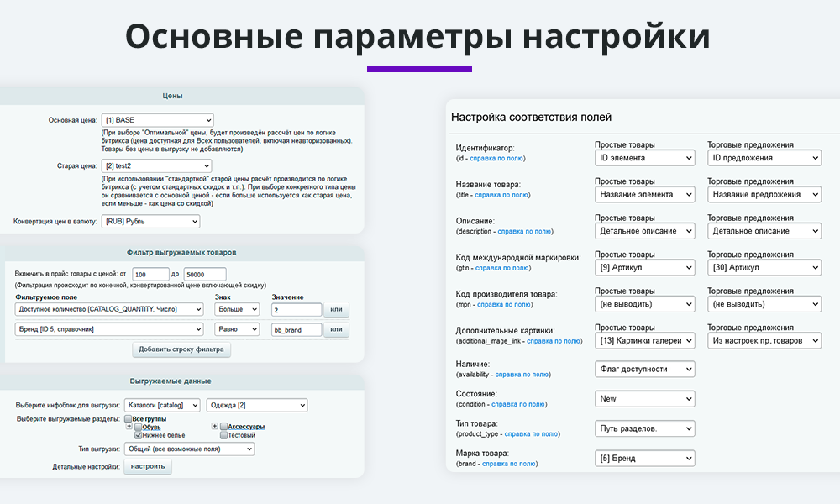Tick the Аксессуары section checkbox

point(223,427)
